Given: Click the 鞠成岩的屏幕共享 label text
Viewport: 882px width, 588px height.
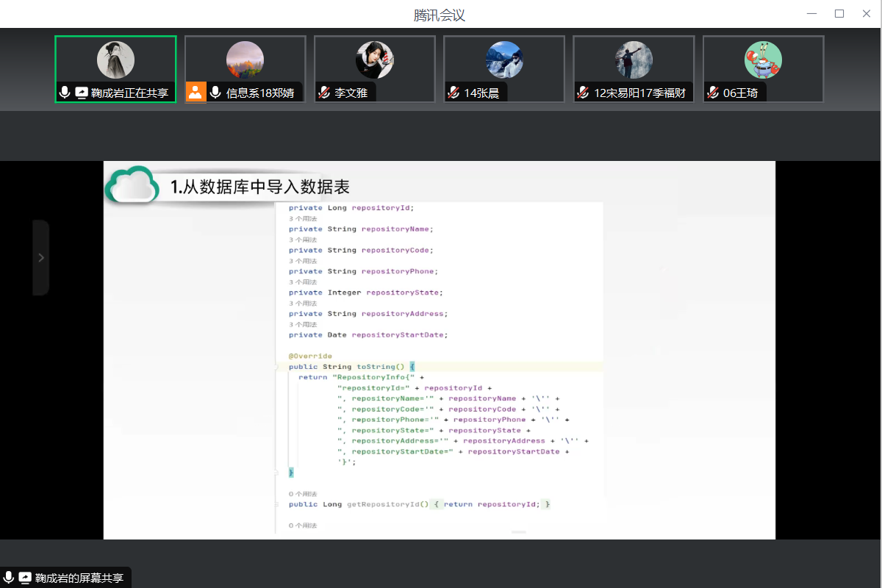Looking at the screenshot, I should (x=79, y=578).
